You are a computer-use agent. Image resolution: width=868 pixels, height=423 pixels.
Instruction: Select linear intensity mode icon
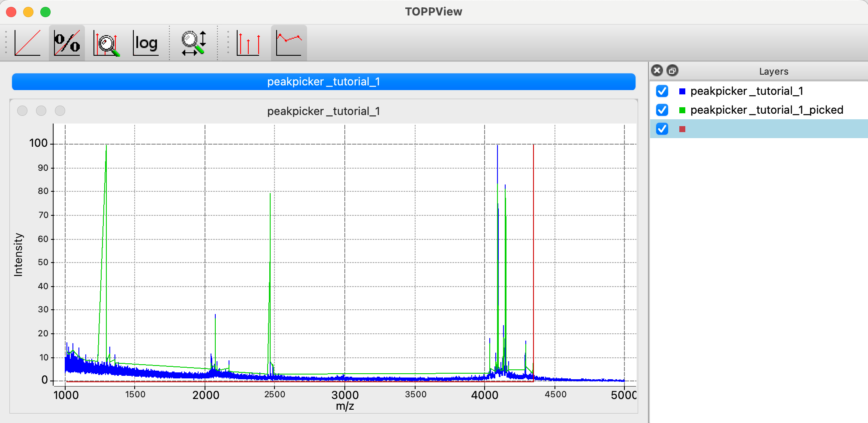pos(28,43)
